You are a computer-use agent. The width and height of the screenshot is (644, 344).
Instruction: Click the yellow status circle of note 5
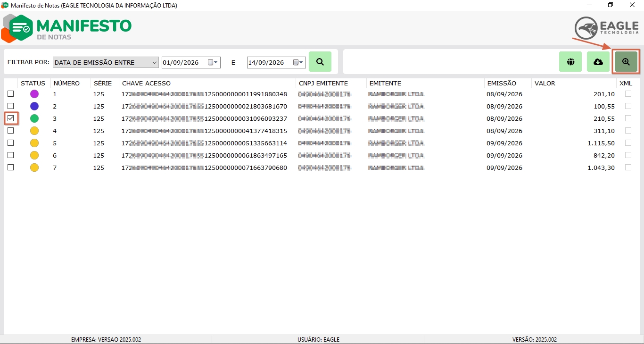click(34, 143)
